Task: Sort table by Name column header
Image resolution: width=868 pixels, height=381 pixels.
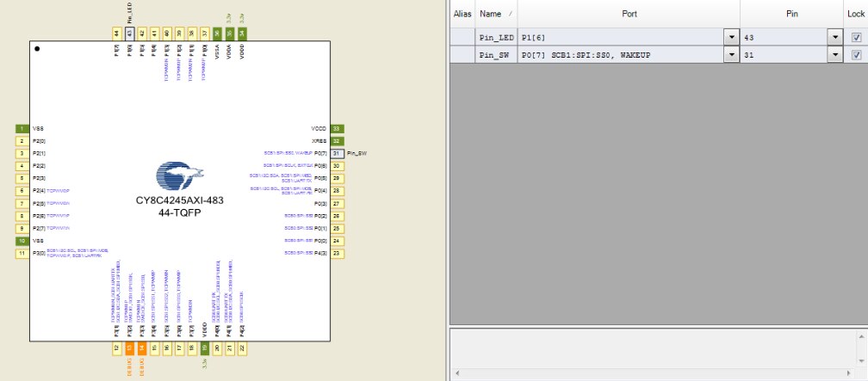Action: (x=496, y=14)
